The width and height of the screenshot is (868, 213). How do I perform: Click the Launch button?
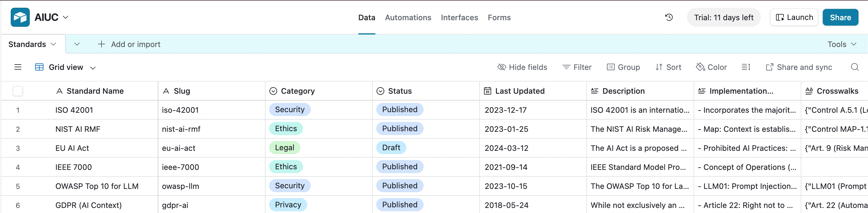pos(794,18)
